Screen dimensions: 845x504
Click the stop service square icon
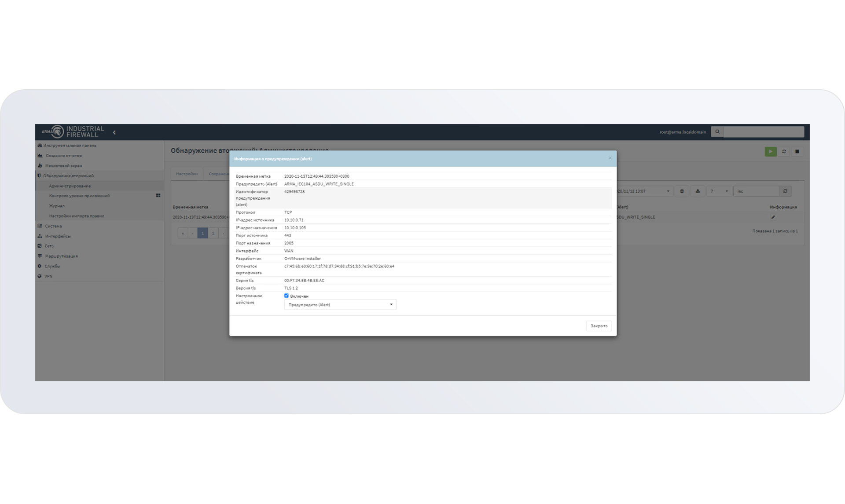point(797,152)
